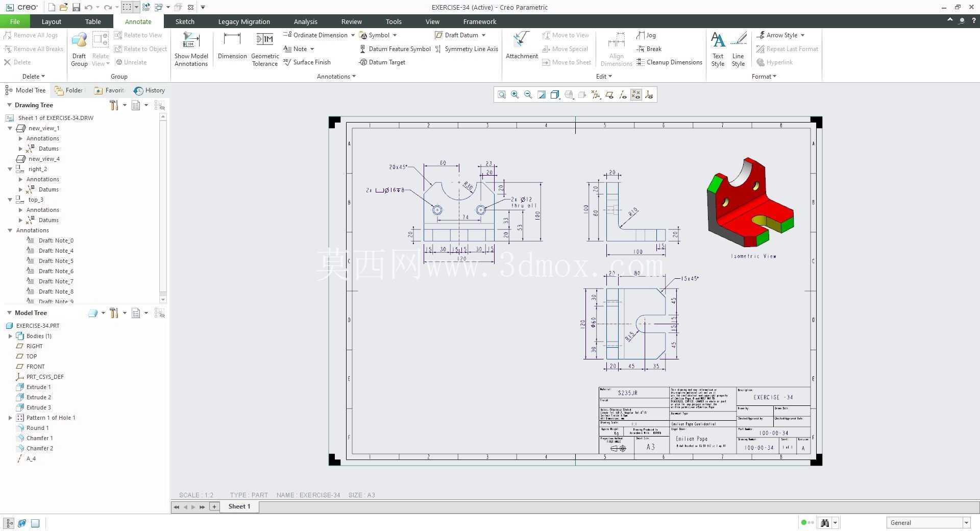Screen dimensions: 980x531
Task: Select the Break tool
Action: [x=649, y=49]
